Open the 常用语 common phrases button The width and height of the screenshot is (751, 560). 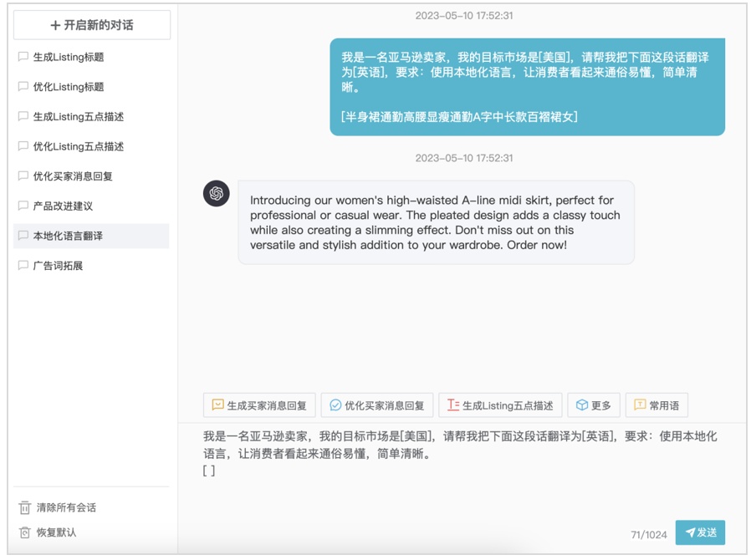coord(656,405)
